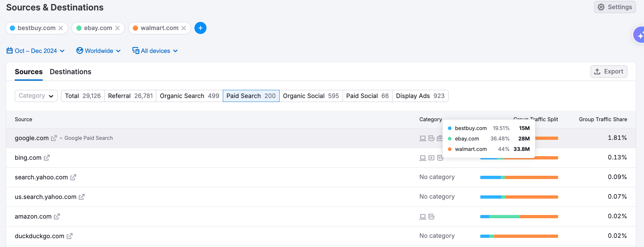The width and height of the screenshot is (644, 247).
Task: Open the Oct – Dec 2024 date picker
Action: (36, 51)
